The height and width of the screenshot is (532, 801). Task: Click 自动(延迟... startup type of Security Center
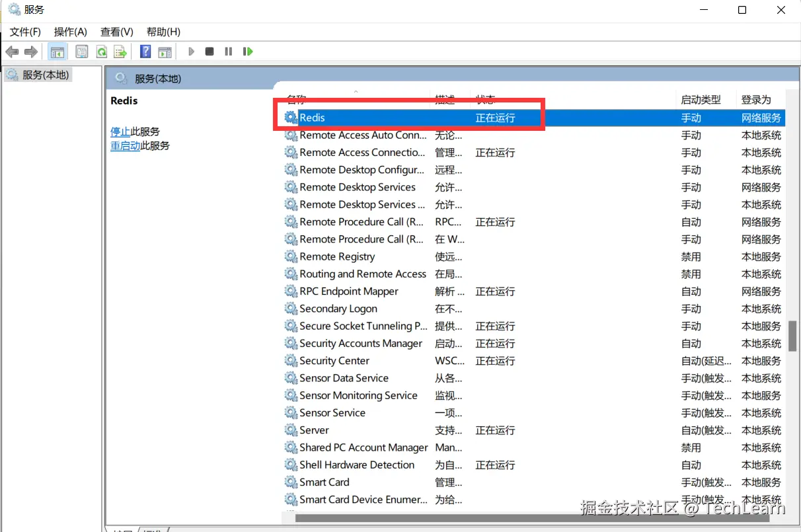point(706,361)
